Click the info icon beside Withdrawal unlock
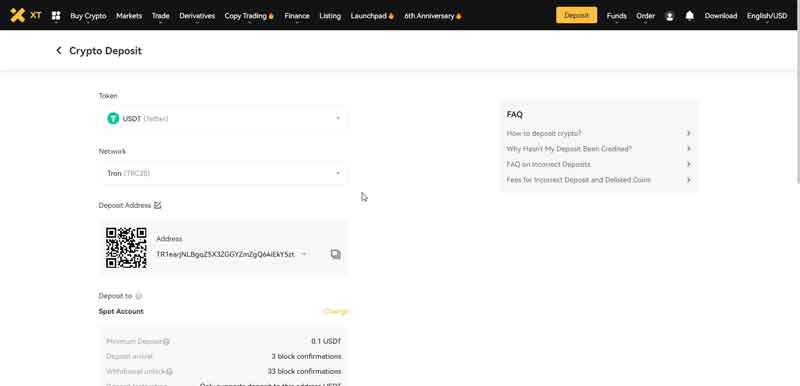Viewport: 800px width, 386px height. point(169,372)
